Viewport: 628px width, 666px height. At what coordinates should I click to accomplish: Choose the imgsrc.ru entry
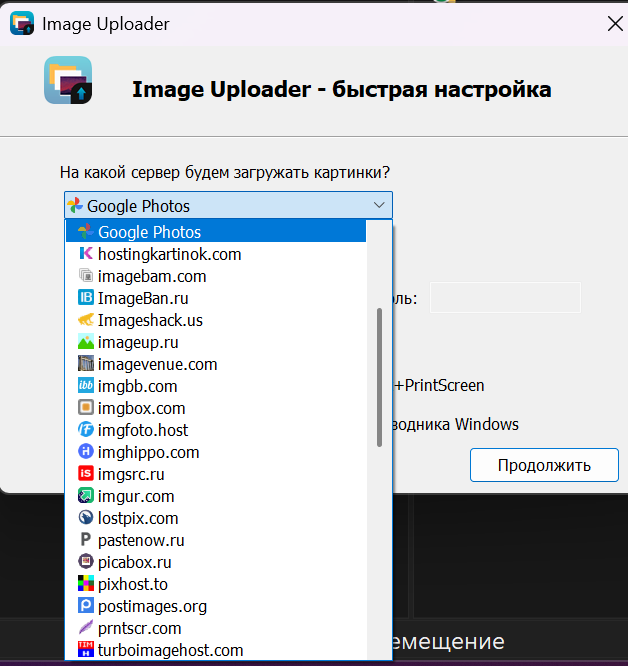coord(216,474)
